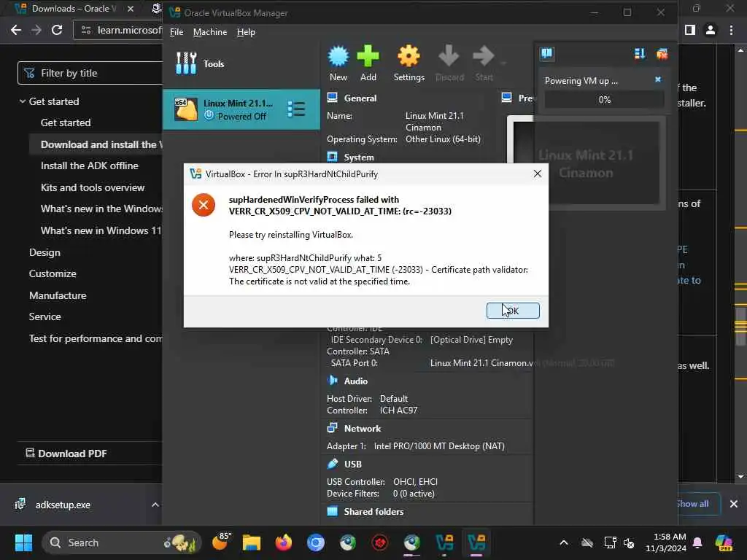The height and width of the screenshot is (560, 747).
Task: Click the USB section icon
Action: click(333, 463)
